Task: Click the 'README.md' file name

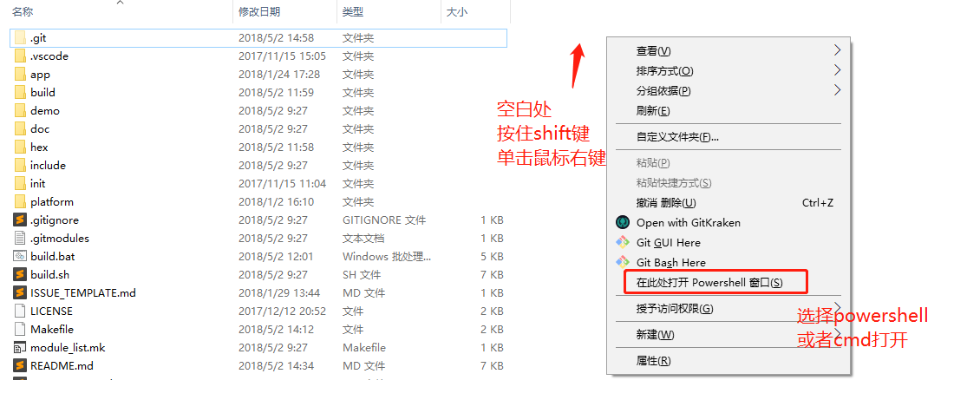Action: 62,365
